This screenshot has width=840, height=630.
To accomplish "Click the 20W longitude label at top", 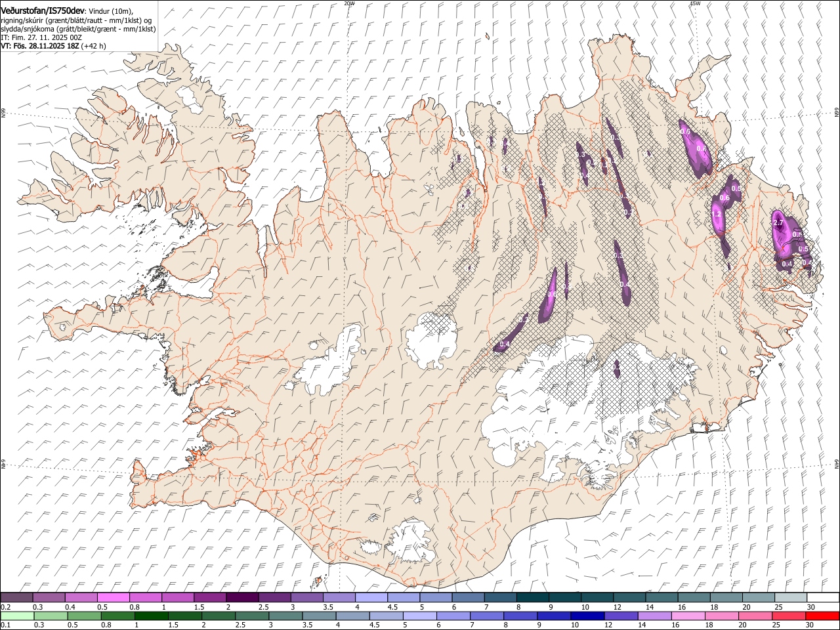I will [x=350, y=3].
